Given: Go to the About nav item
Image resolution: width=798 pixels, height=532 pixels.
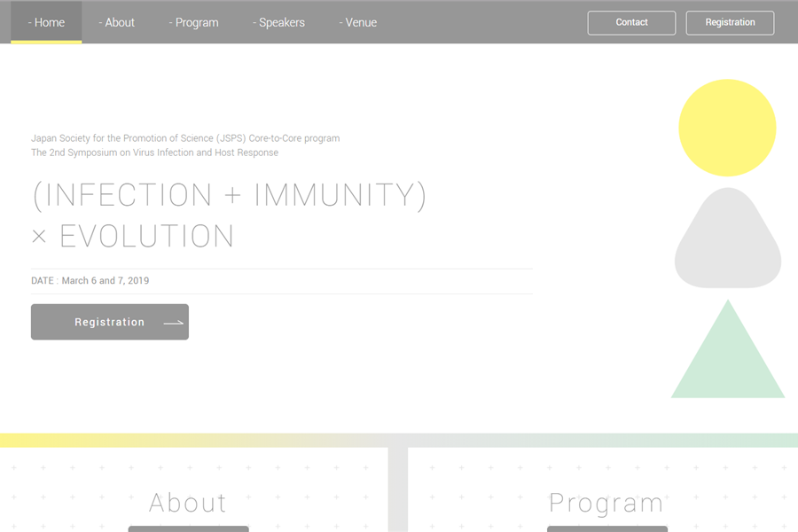Looking at the screenshot, I should click(x=116, y=22).
